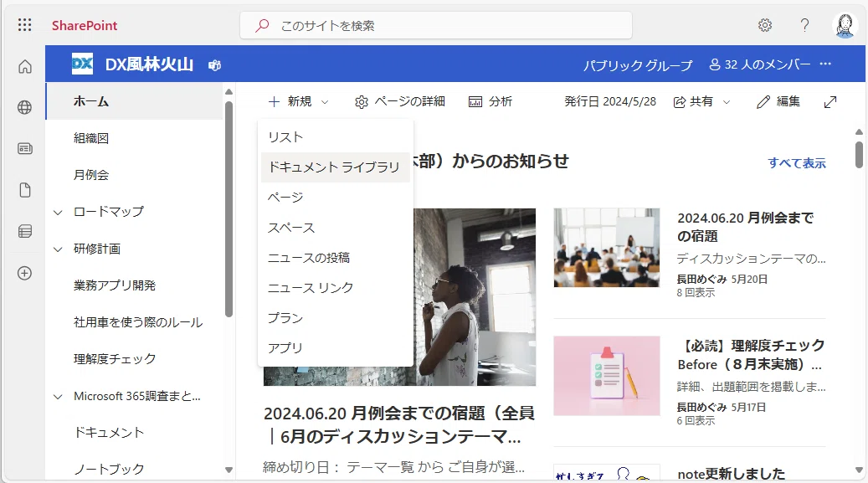Click the magnifier search icon

[262, 25]
